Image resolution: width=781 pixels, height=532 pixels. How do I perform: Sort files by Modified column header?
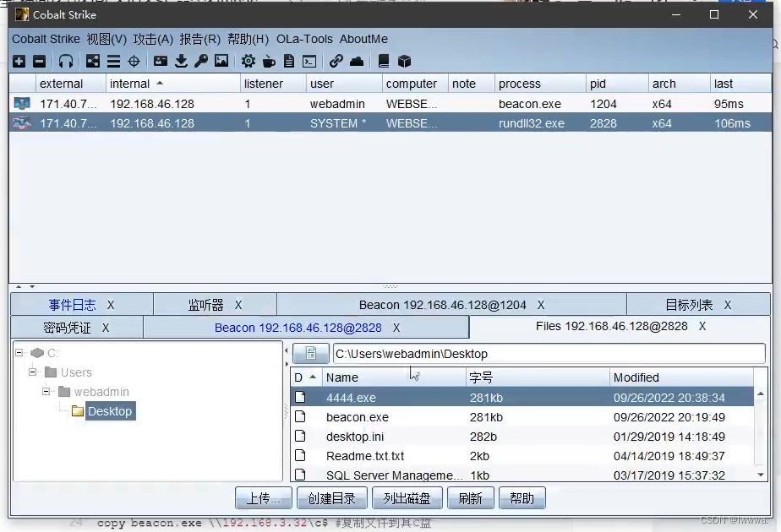(x=681, y=377)
